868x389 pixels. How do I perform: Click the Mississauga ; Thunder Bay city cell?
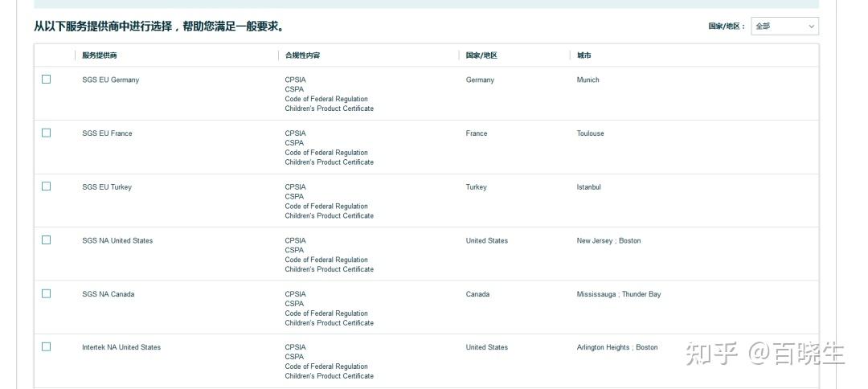click(619, 294)
